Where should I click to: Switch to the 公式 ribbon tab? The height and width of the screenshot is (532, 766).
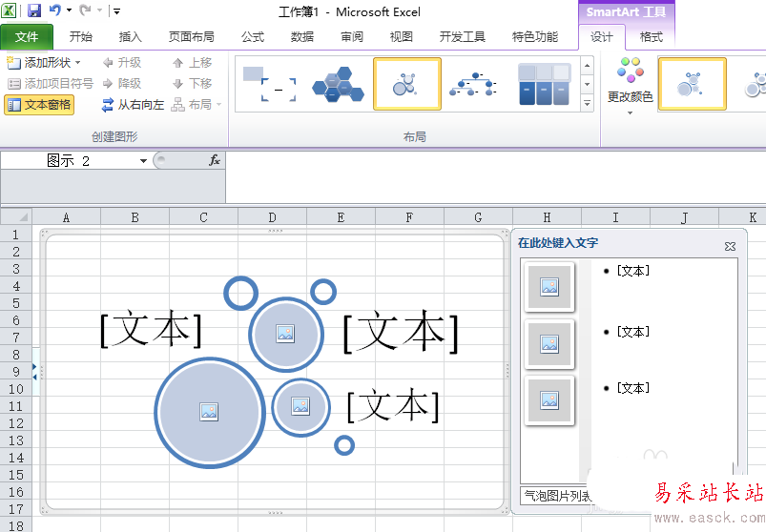click(253, 36)
